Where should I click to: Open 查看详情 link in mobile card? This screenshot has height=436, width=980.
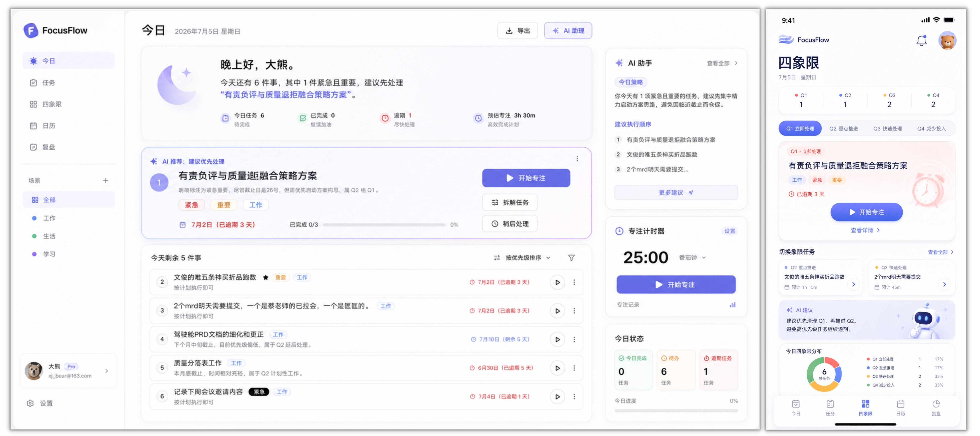(x=865, y=230)
